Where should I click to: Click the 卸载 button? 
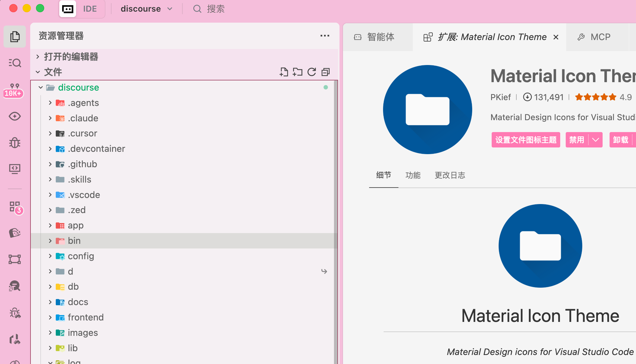621,140
